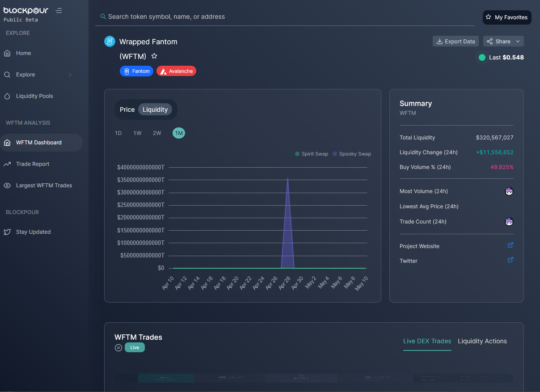
Task: Click the Blockpour logo
Action: pos(26,11)
